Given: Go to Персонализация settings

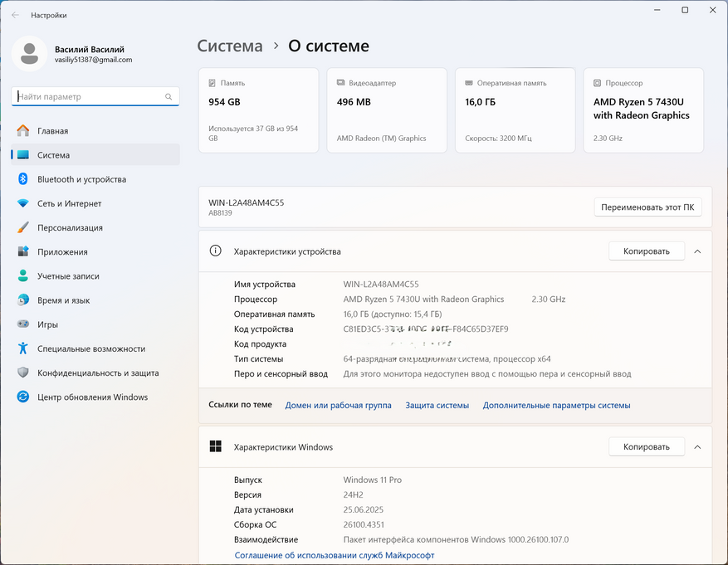Looking at the screenshot, I should coord(70,227).
